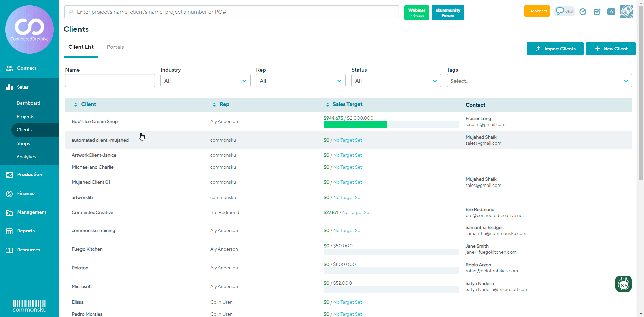Toggle sorting on the Client column
The image size is (644, 317).
pos(75,104)
